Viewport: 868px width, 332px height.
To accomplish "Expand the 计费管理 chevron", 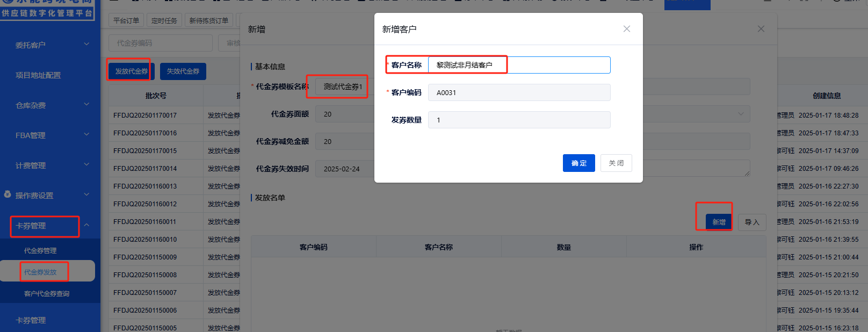I will click(x=86, y=164).
